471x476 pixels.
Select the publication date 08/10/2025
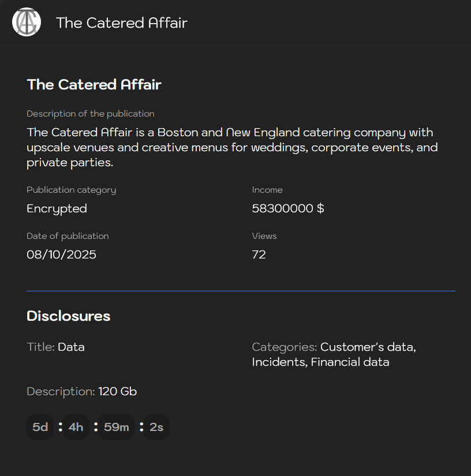(x=61, y=254)
